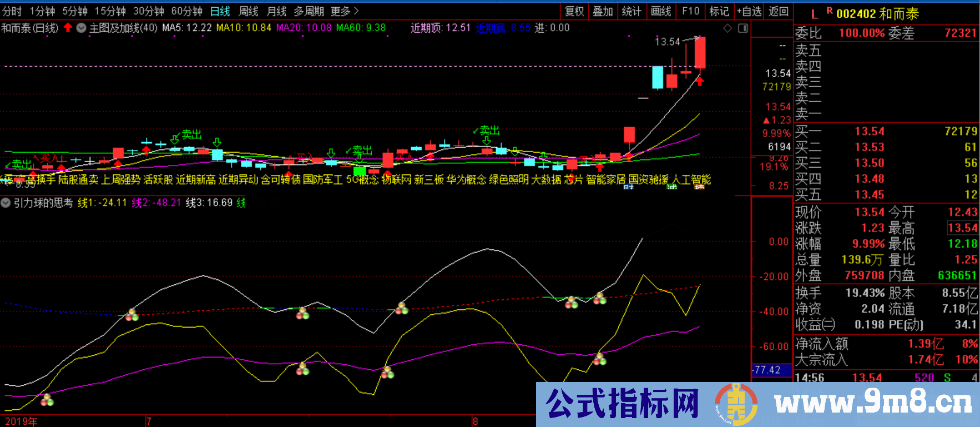The image size is (980, 427).
Task: Click the red L margin icon
Action: (814, 14)
